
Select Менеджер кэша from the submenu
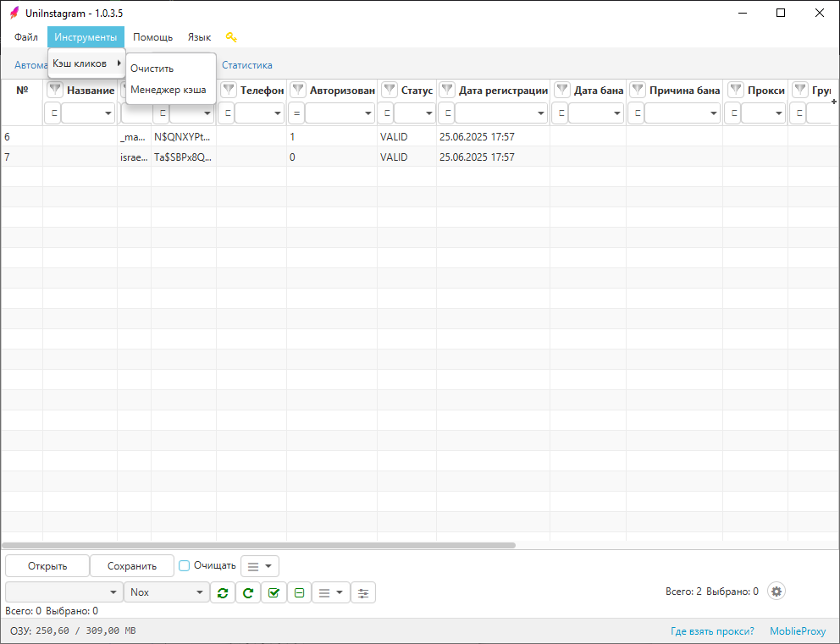click(169, 90)
